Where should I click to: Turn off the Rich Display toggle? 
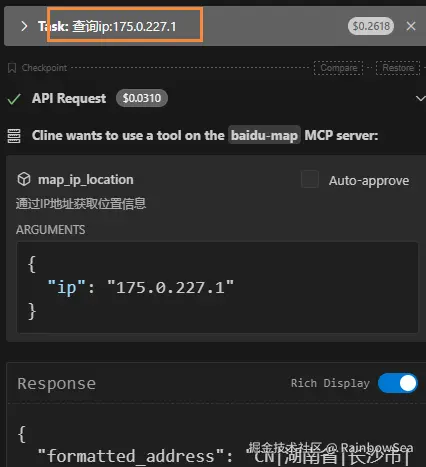pos(398,383)
